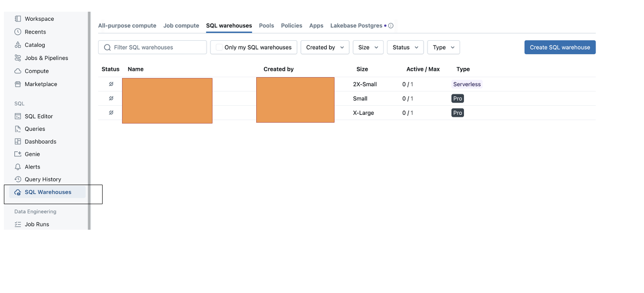Open the Created by filter dropdown
Viewport: 644px width, 293px height.
pyautogui.click(x=325, y=47)
